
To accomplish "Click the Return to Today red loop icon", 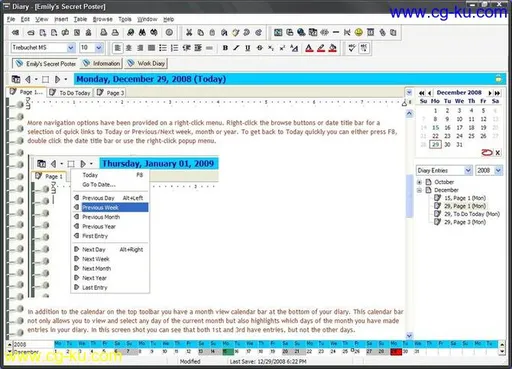I will coord(487,153).
